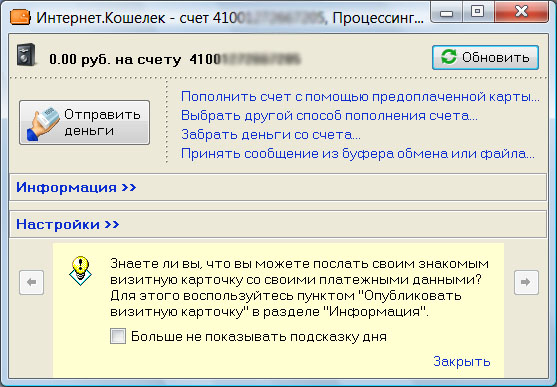Click the Обновить refresh button

[485, 57]
